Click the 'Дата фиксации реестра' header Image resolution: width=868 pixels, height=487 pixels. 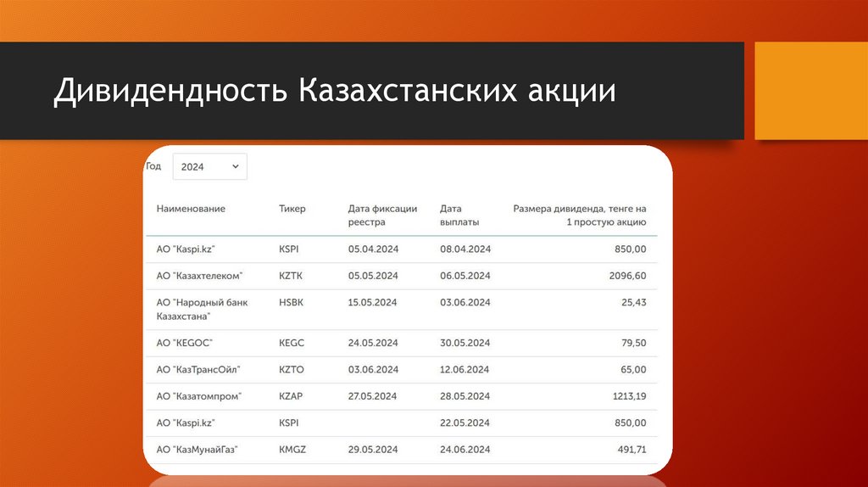tap(382, 216)
